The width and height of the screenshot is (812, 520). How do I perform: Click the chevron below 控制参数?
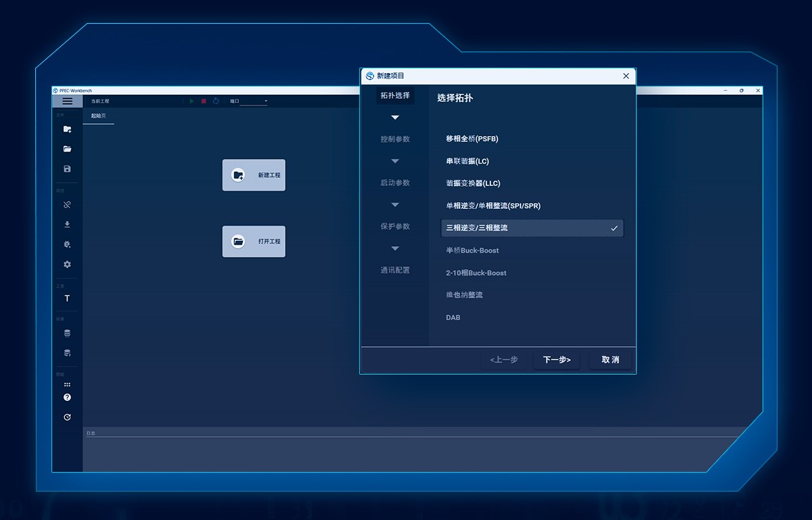pos(395,161)
